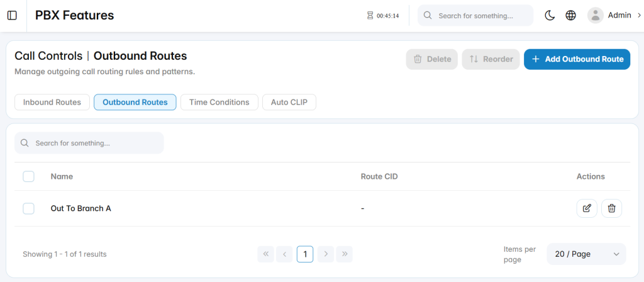Go to next page chevron
644x282 pixels.
click(x=326, y=254)
